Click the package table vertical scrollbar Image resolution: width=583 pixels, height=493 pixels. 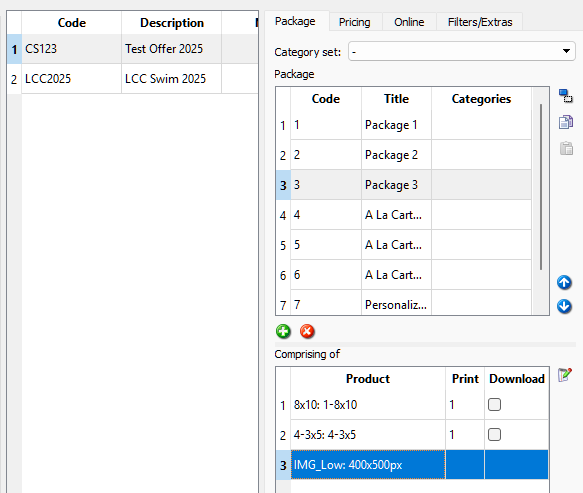(x=541, y=187)
